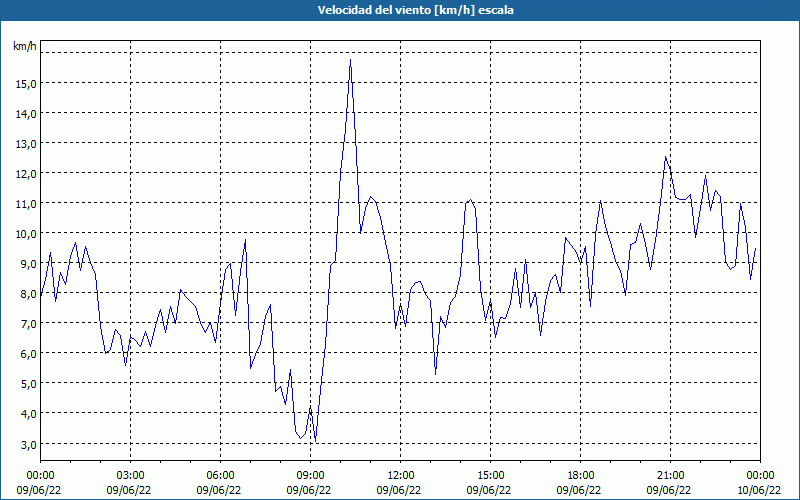Click the 14,0 y-axis label
Screen dimensions: 800x500
point(26,114)
